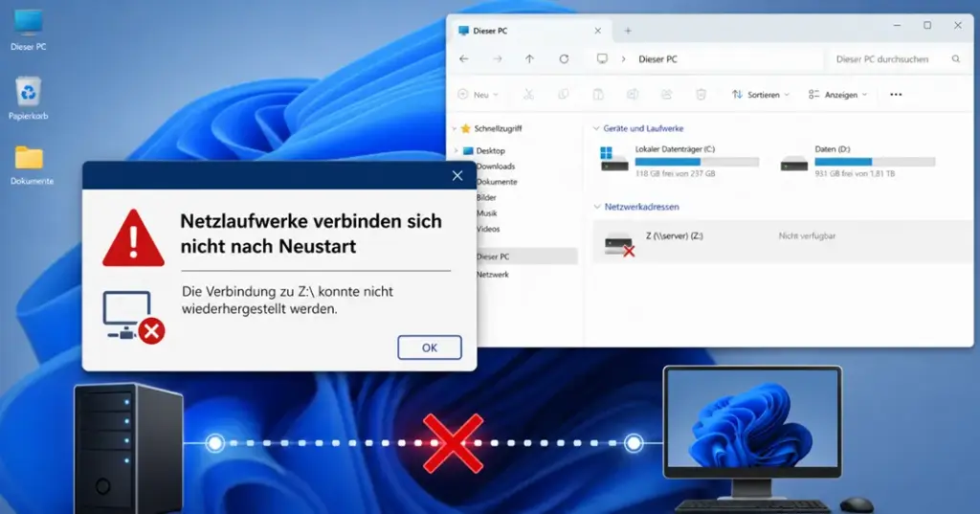The height and width of the screenshot is (514, 980).
Task: Open the Dieser PC desktop icon
Action: [28, 30]
